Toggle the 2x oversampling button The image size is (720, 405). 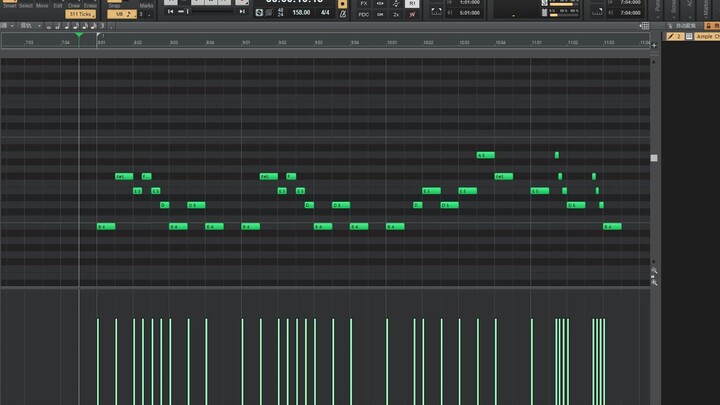(396, 14)
